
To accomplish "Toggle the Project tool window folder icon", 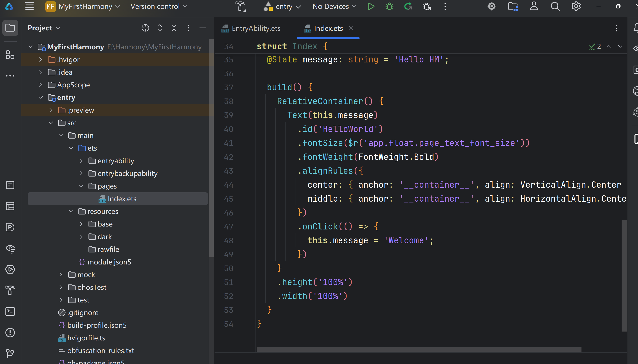I will pyautogui.click(x=10, y=27).
